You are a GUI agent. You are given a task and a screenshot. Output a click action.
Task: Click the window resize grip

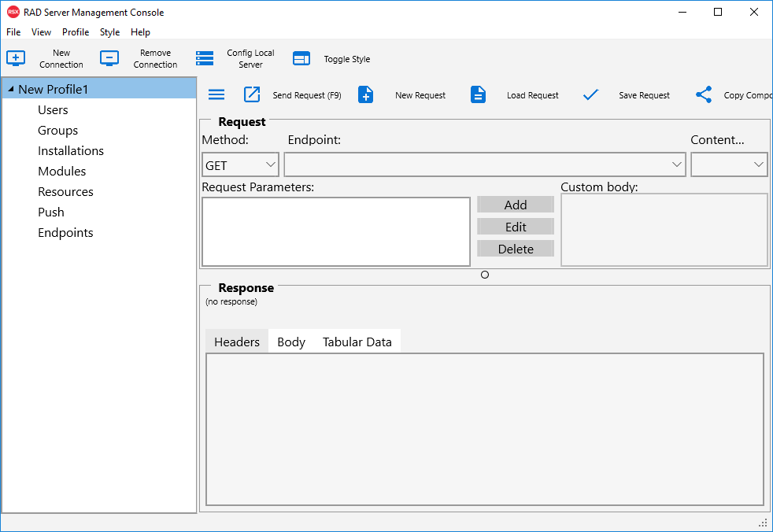[x=763, y=523]
